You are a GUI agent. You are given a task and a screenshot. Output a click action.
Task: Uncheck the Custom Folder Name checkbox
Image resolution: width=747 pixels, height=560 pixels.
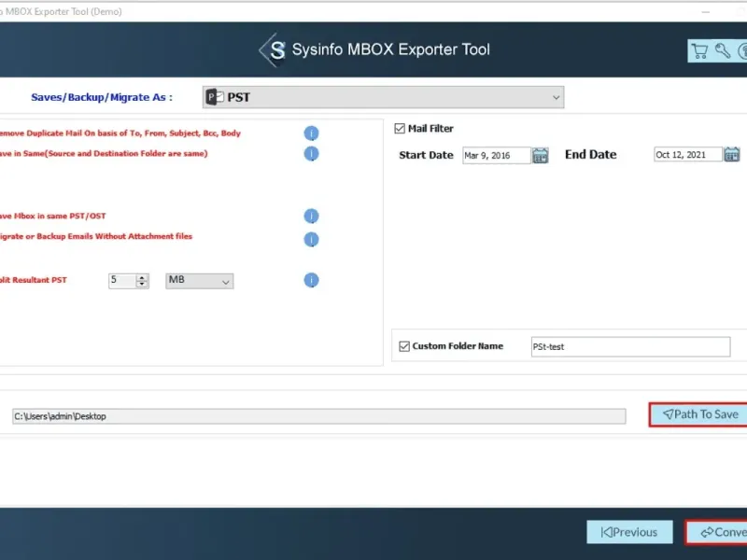pos(404,346)
